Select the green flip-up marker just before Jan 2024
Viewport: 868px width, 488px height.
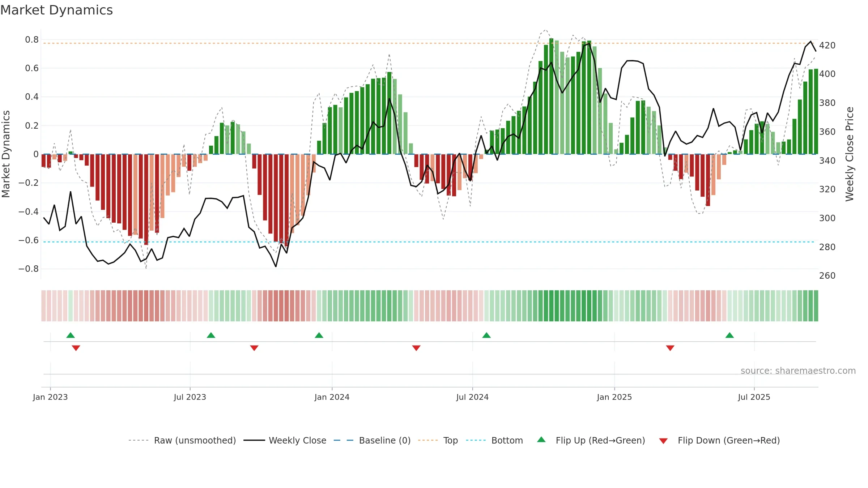click(x=319, y=335)
